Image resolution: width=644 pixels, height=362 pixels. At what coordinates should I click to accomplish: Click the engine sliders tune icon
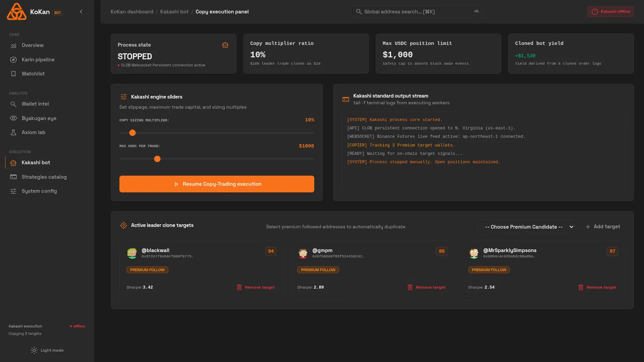pyautogui.click(x=123, y=97)
